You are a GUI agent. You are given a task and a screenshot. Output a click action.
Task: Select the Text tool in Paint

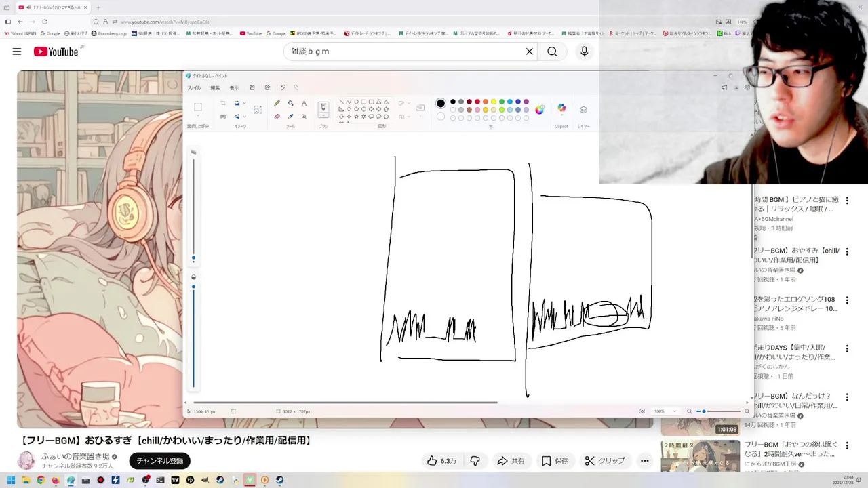304,103
